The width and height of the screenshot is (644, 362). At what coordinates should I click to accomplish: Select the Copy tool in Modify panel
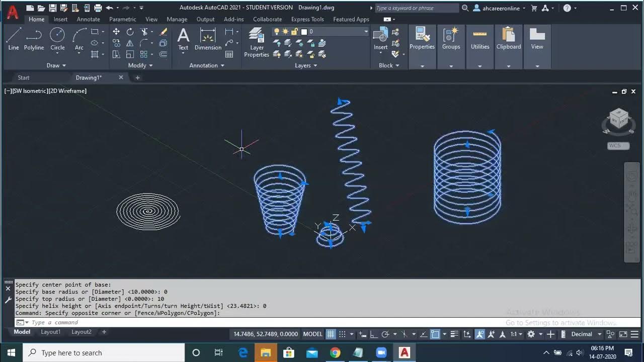pos(116,43)
